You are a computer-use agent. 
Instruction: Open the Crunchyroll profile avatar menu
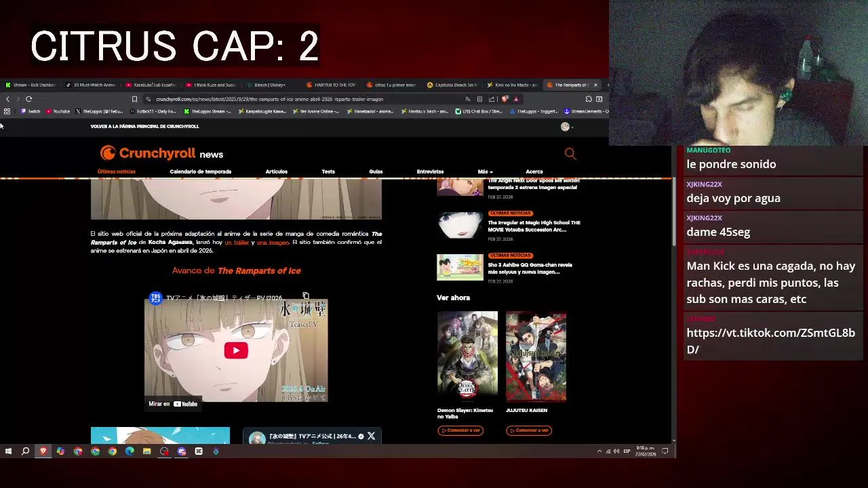pyautogui.click(x=566, y=127)
